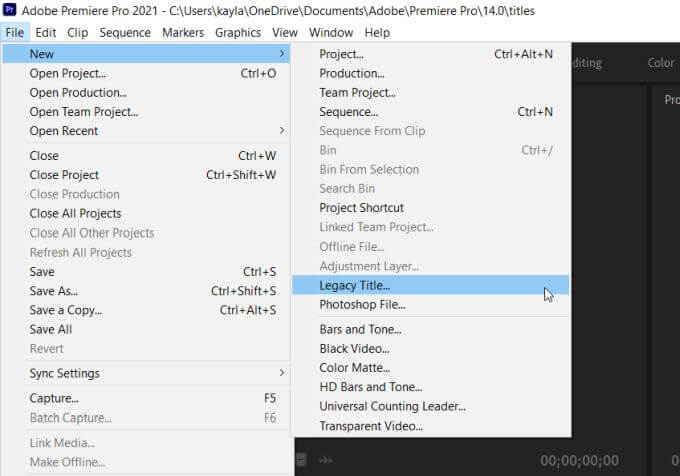Viewport: 680px width, 476px height.
Task: Switch to the Color workspace tab
Action: [660, 63]
